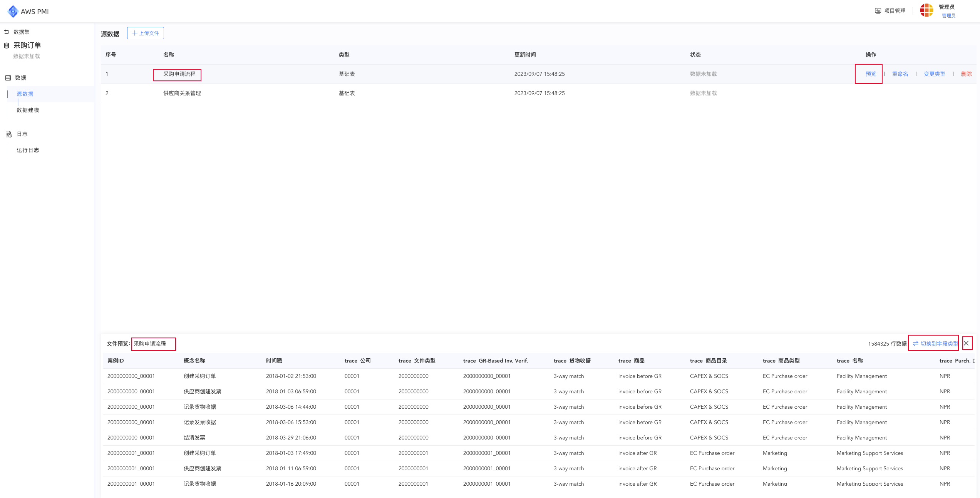Click trace_公司 preview column header

point(358,361)
